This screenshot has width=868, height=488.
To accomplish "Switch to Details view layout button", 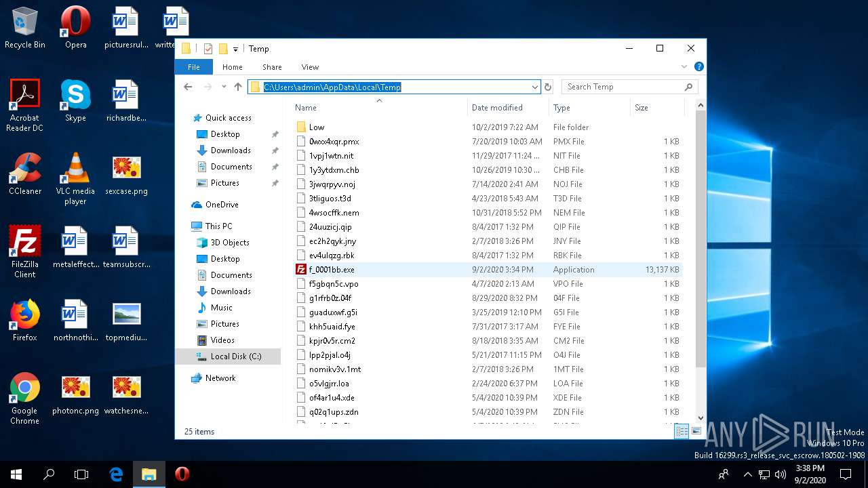I will pyautogui.click(x=682, y=431).
